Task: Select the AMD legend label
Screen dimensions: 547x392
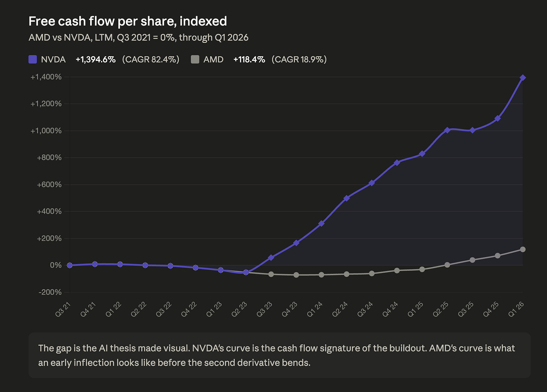Action: [213, 59]
